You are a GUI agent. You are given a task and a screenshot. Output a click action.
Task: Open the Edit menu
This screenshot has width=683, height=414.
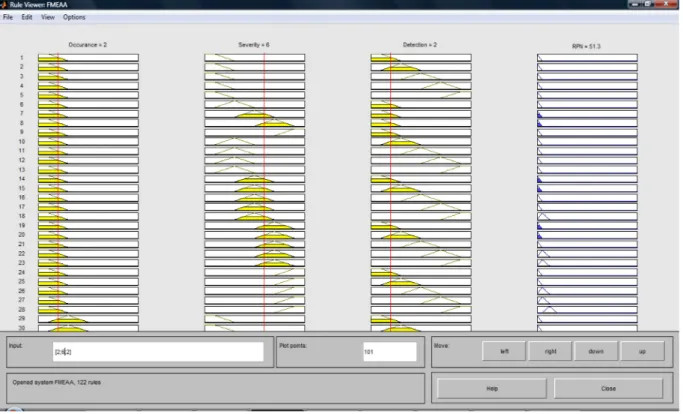(27, 17)
